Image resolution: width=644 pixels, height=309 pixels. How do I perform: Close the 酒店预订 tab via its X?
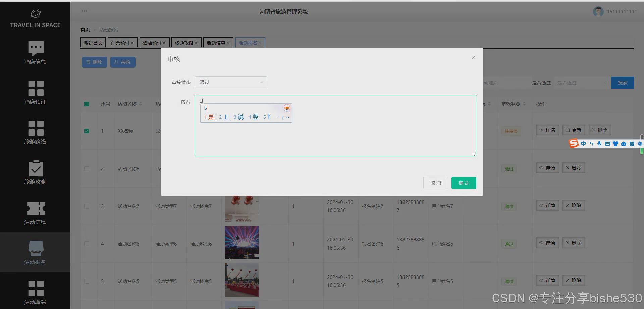coord(164,43)
